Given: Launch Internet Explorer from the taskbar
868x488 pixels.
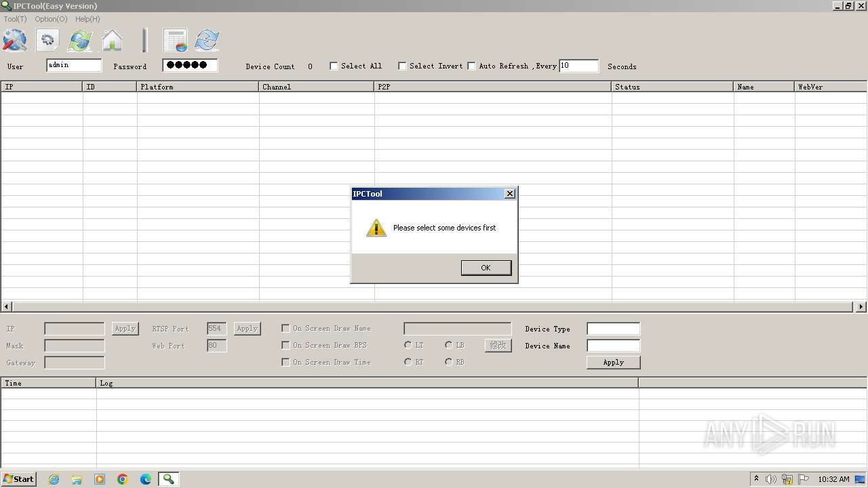Looking at the screenshot, I should pyautogui.click(x=54, y=479).
